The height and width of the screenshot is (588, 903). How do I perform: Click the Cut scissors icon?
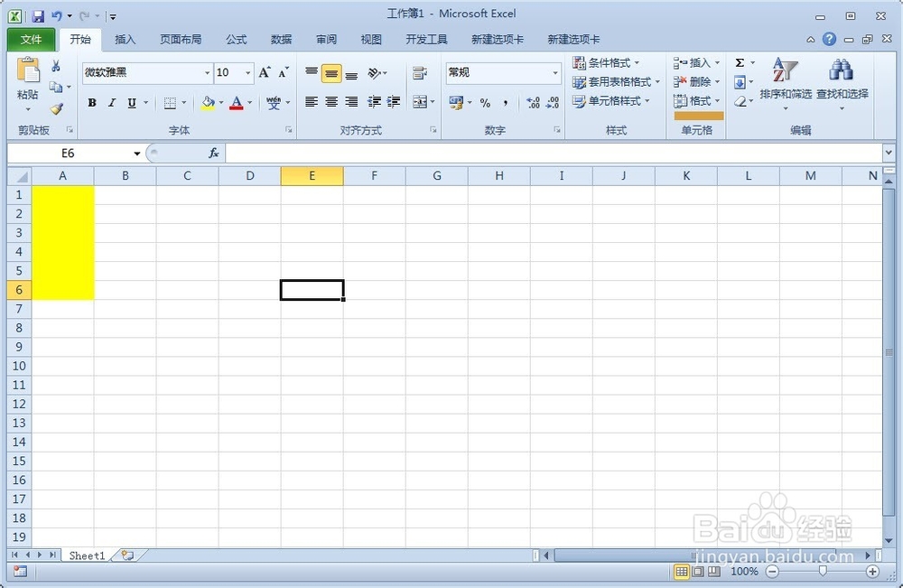[56, 66]
